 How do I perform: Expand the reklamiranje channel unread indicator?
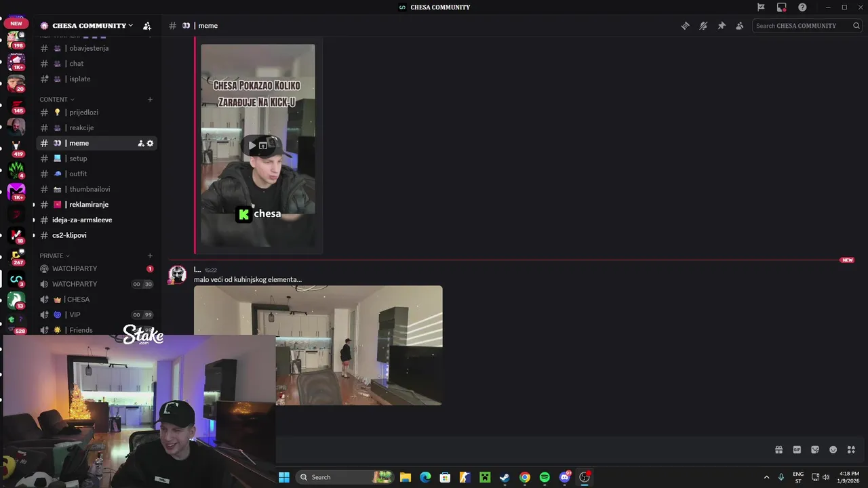[x=34, y=205]
